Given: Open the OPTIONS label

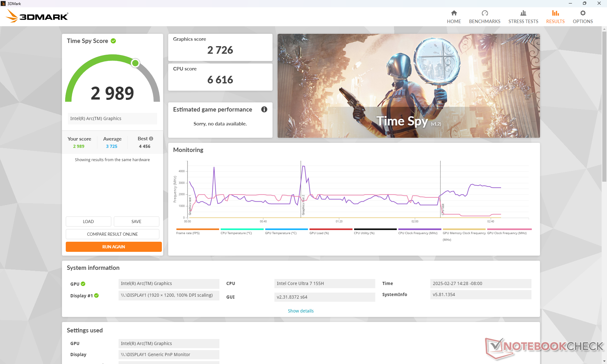Looking at the screenshot, I should pyautogui.click(x=583, y=21).
